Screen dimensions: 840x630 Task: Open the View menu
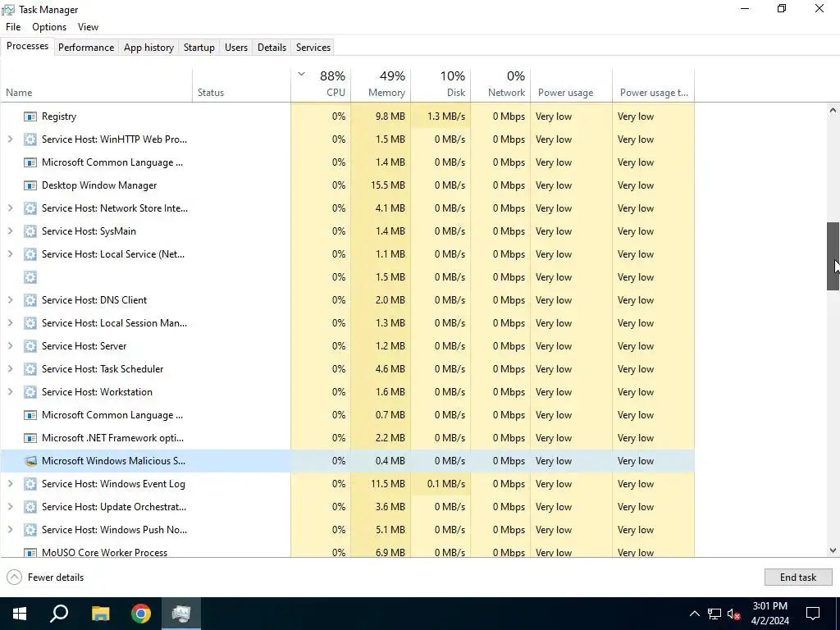pos(88,27)
